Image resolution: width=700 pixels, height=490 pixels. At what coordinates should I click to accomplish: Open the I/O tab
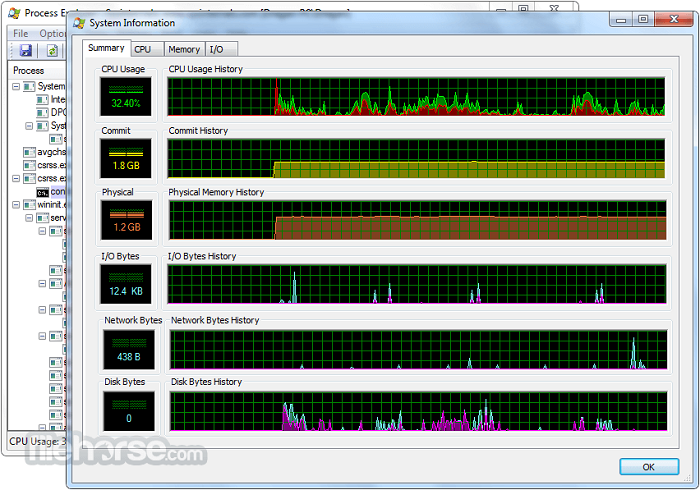point(216,49)
